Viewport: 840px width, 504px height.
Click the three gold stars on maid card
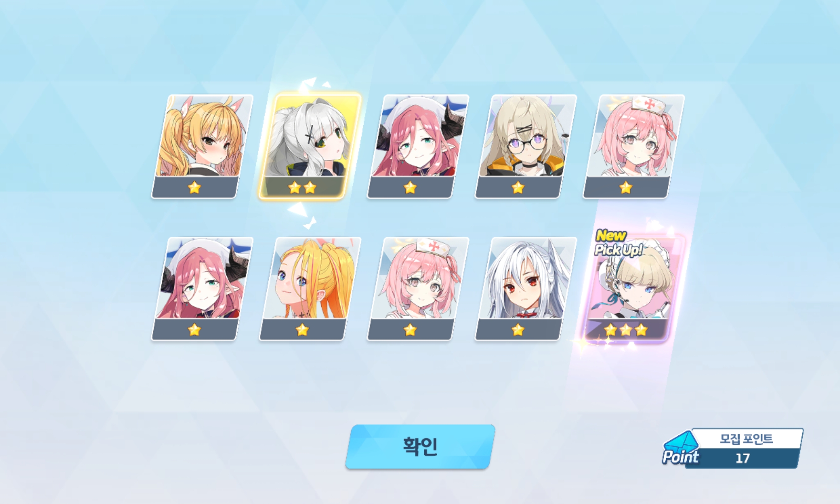pos(626,330)
